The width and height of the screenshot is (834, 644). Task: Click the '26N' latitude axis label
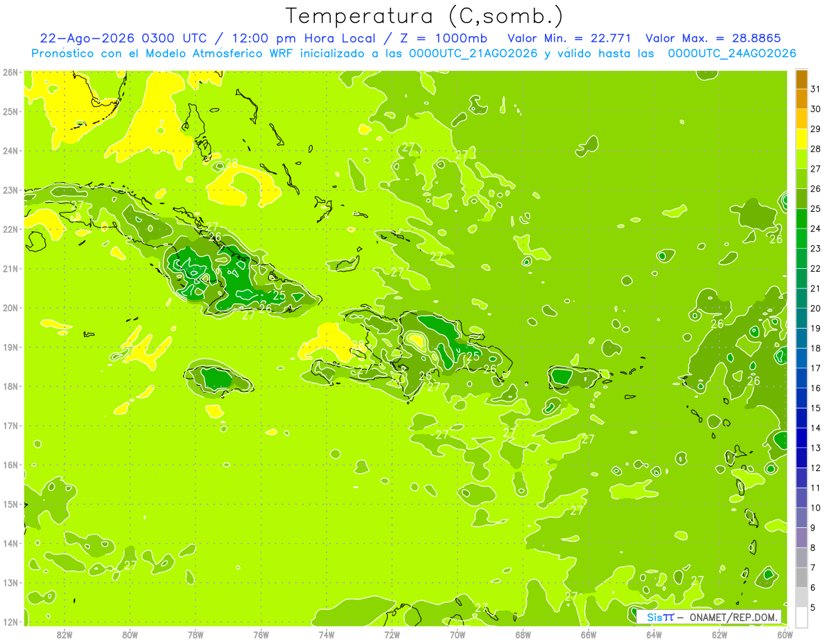click(x=10, y=72)
